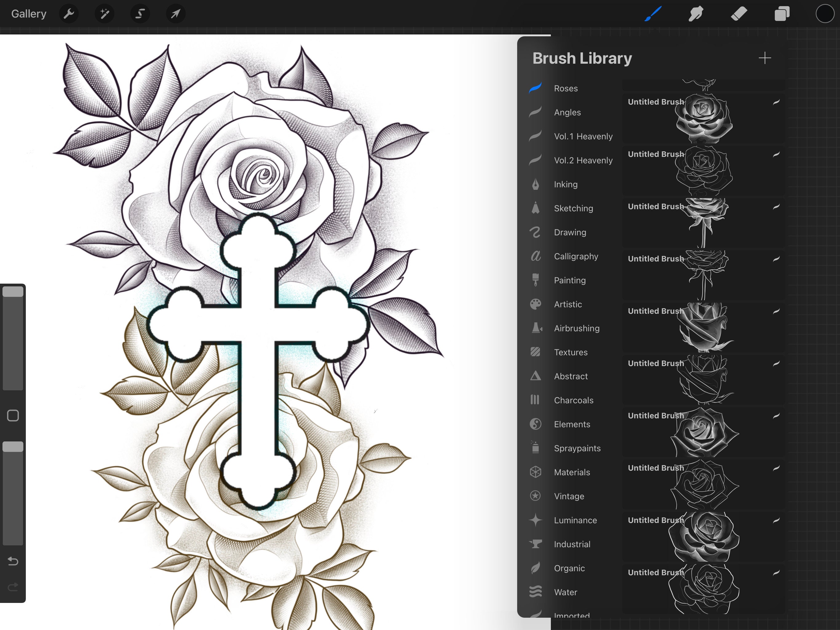Open the Vol.2 Heavenly brush set

pyautogui.click(x=583, y=160)
